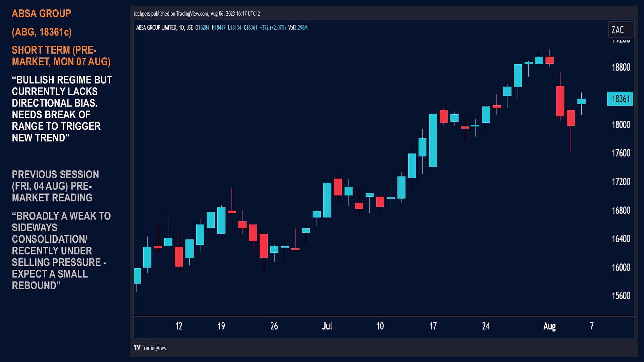Click the closing price C18361 value
The image size is (644, 362).
(x=250, y=27)
